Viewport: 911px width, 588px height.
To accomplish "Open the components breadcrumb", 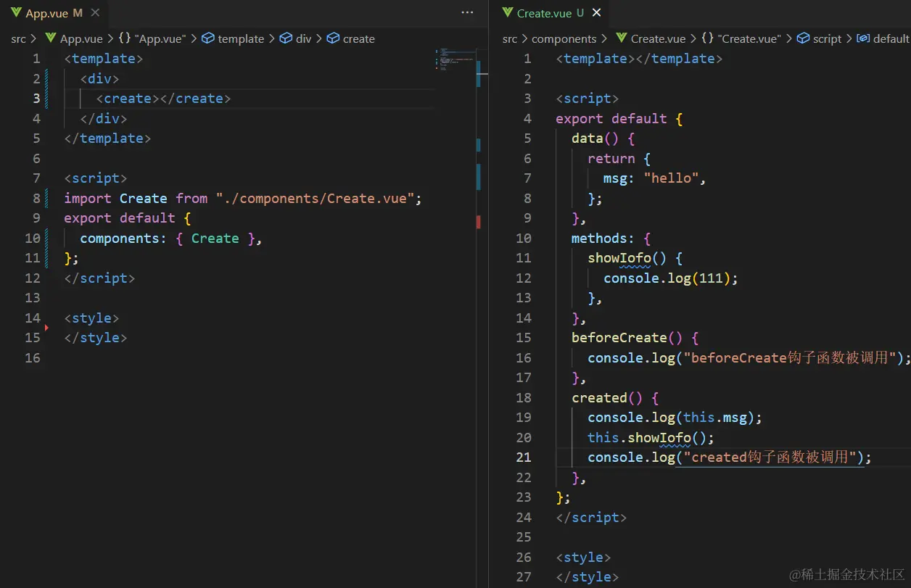I will coord(564,38).
